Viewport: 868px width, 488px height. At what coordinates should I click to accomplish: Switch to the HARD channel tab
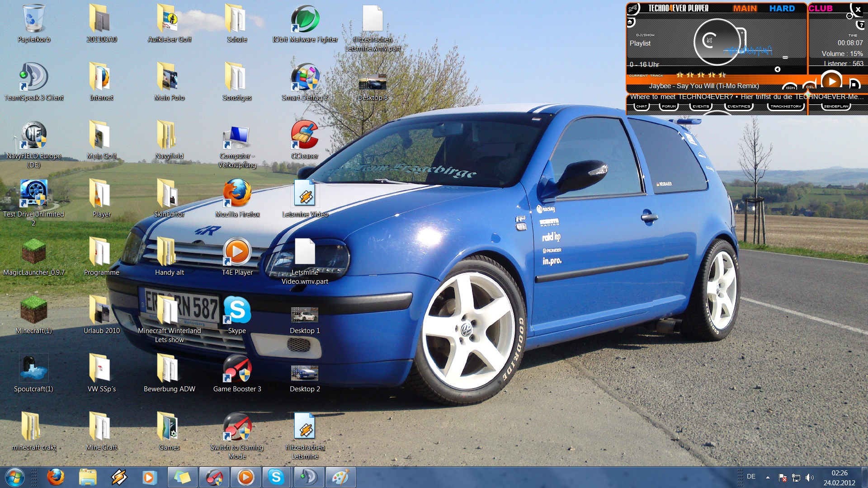pyautogui.click(x=782, y=8)
